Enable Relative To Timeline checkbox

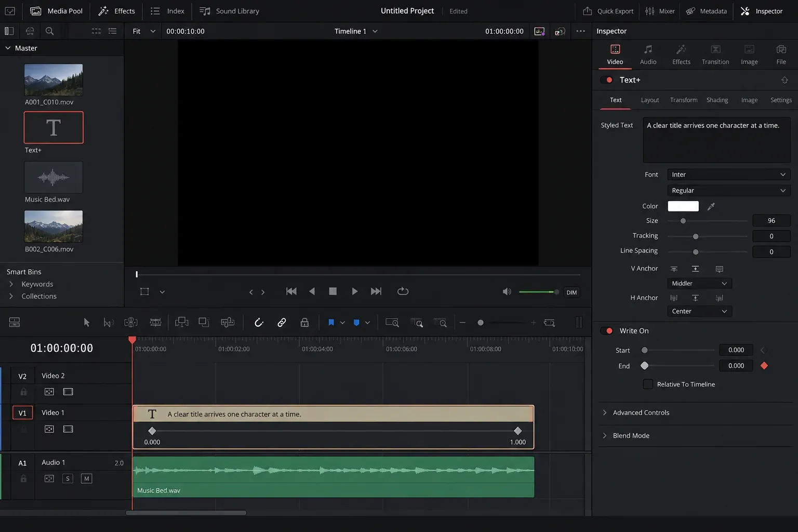point(648,384)
